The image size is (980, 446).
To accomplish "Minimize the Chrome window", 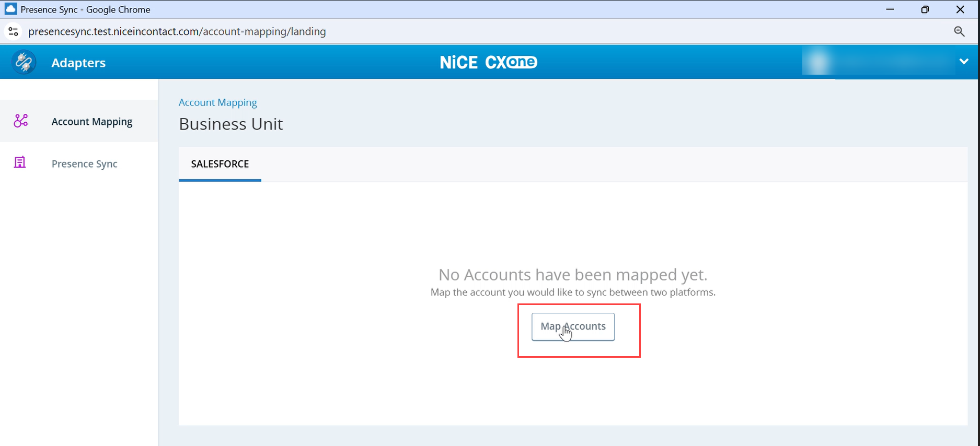I will (890, 9).
